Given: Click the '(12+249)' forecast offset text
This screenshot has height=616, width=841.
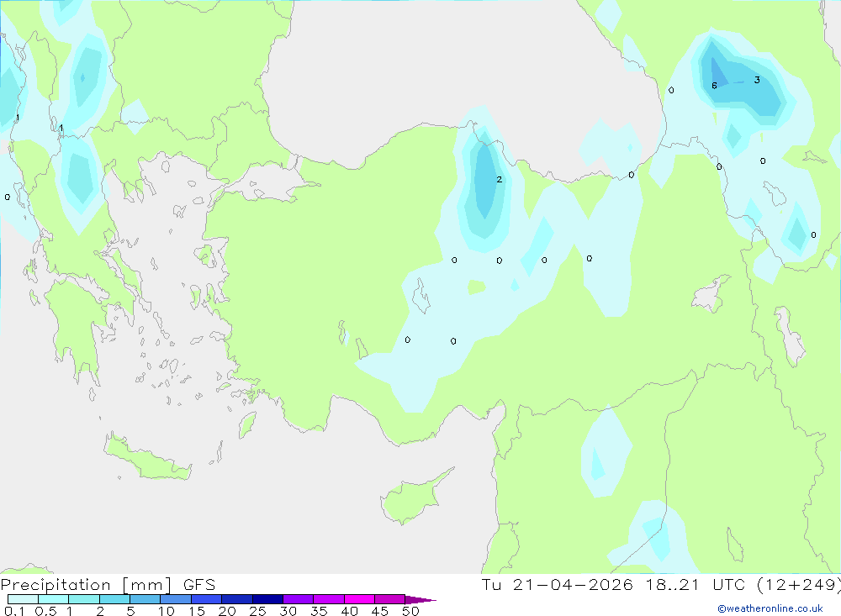Looking at the screenshot, I should [x=799, y=585].
